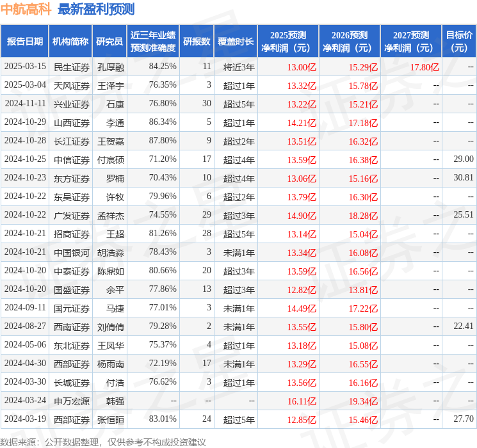Click the 近三年业绩预测准确度 column header

point(153,42)
